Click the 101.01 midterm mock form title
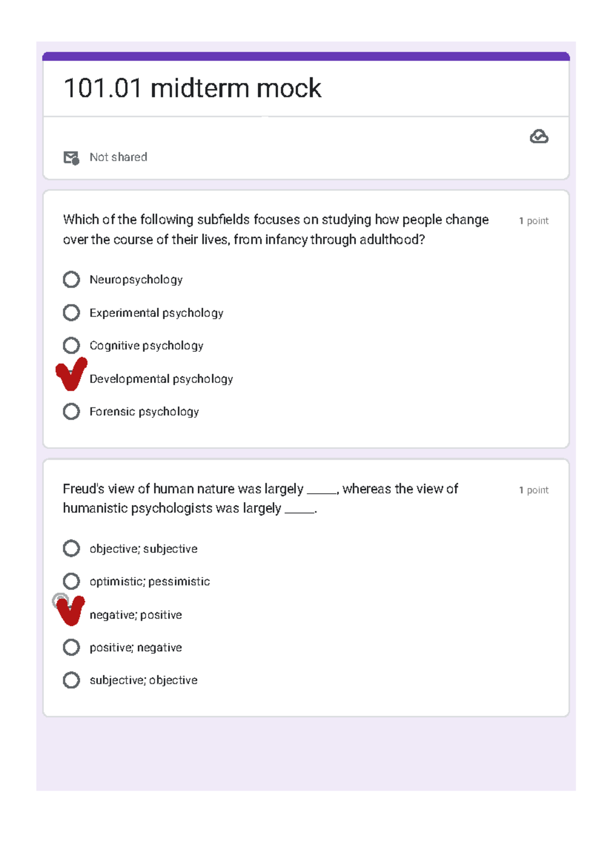This screenshot has height=868, width=613. click(192, 88)
